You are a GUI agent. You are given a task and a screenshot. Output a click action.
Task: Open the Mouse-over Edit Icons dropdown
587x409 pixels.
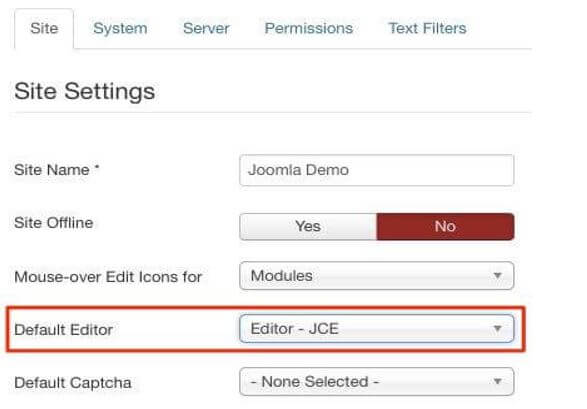coord(377,276)
